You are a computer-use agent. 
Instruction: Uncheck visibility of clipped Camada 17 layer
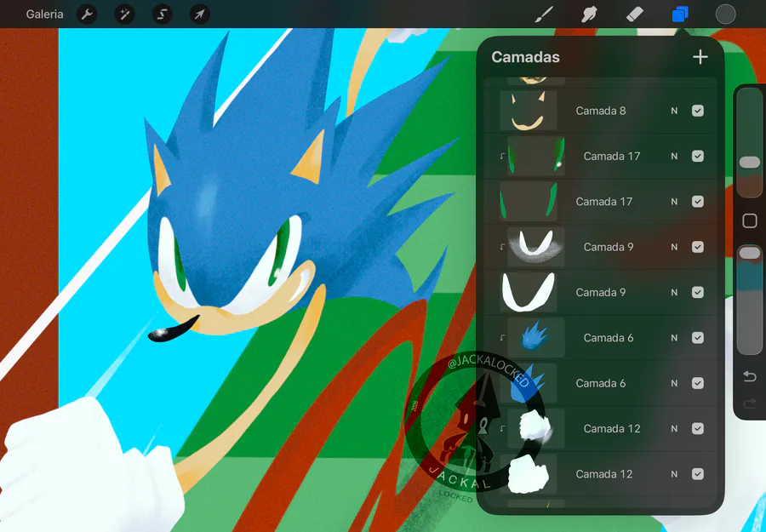coord(698,157)
